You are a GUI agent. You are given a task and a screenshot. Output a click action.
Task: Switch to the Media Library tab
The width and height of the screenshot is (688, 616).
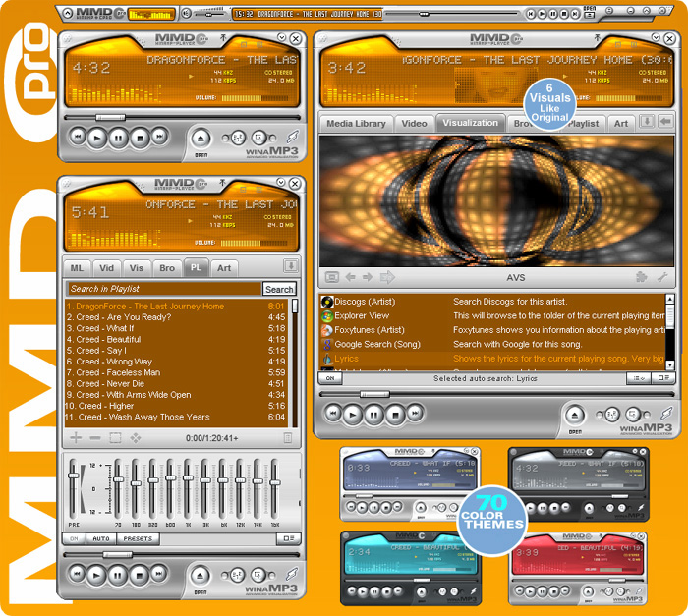tap(356, 124)
